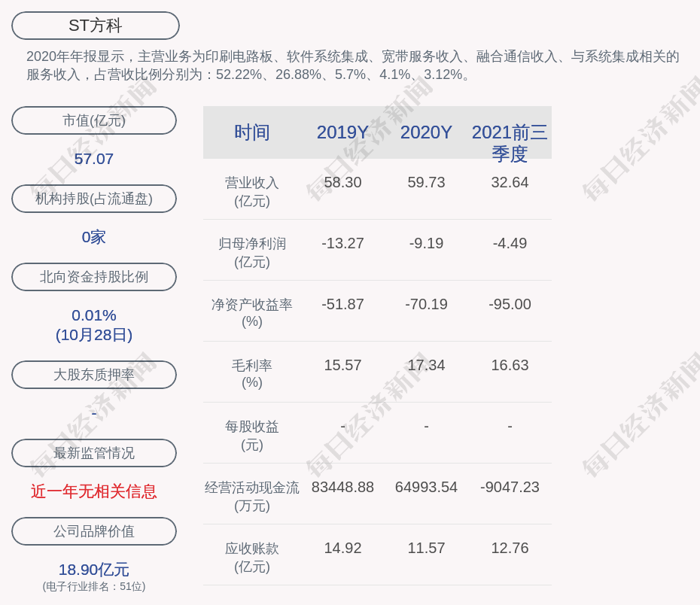700x605 pixels.
Task: Click the 电子行业排名：51位 ranking note
Action: click(94, 586)
